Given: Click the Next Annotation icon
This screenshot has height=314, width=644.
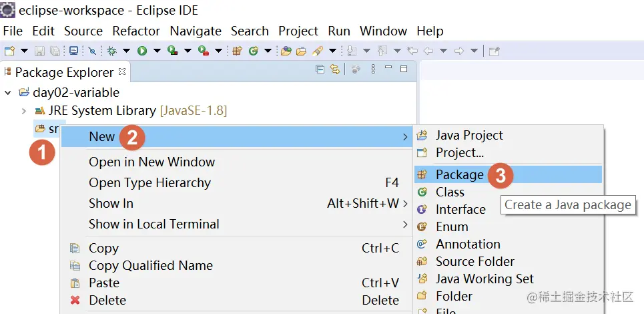Looking at the screenshot, I should point(351,51).
